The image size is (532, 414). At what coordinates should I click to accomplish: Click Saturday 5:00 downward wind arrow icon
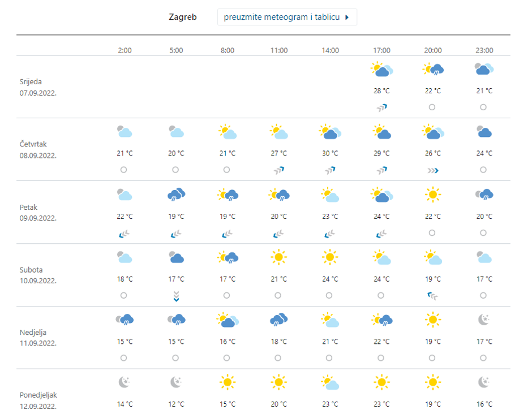point(176,296)
